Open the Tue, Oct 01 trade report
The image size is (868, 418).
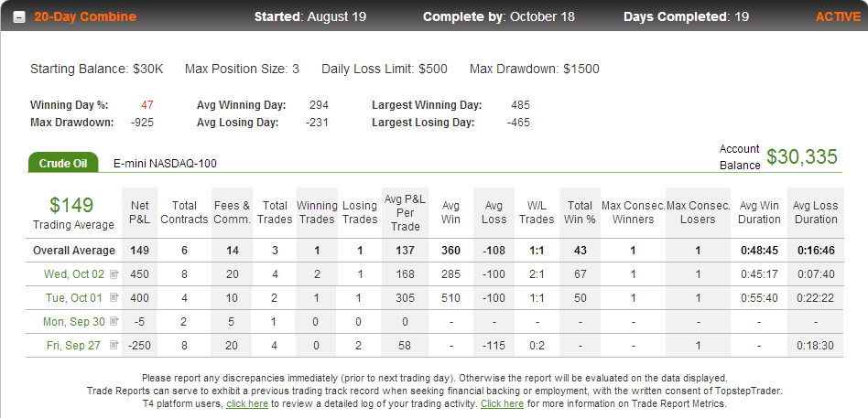[x=74, y=298]
